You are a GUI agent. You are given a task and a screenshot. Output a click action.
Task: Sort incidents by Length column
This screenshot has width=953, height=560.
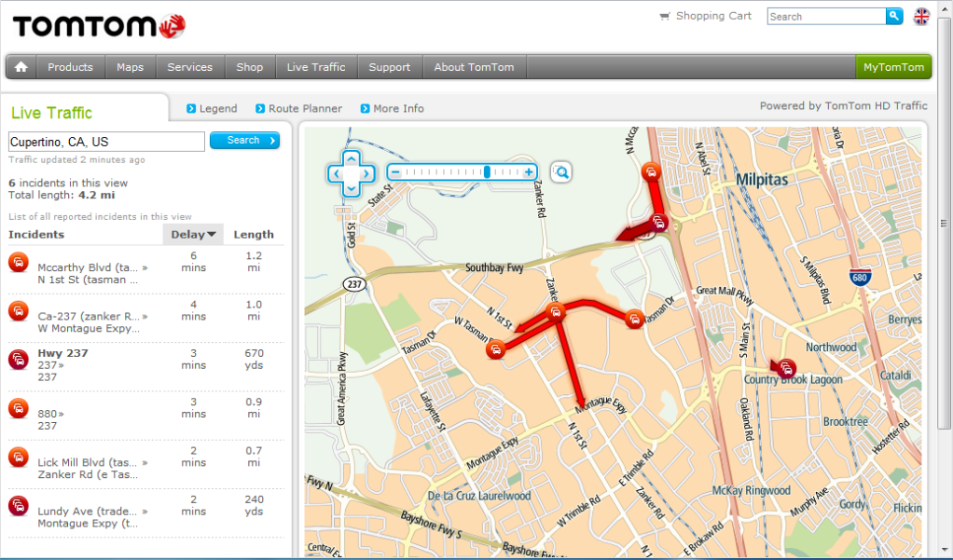254,235
